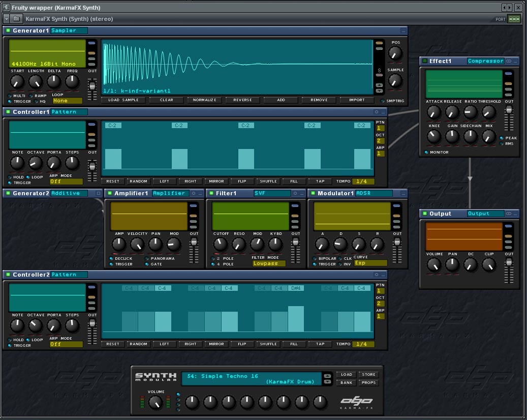The height and width of the screenshot is (420, 527).
Task: Select the 2 POLE filter option
Action: tap(213, 259)
